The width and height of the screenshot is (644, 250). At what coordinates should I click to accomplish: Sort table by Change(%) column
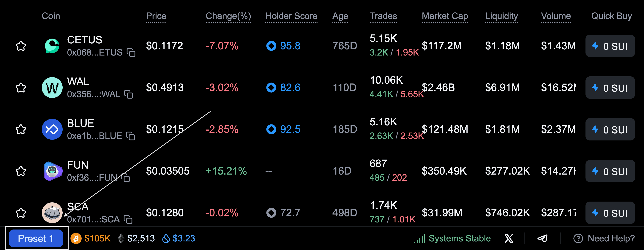[228, 16]
